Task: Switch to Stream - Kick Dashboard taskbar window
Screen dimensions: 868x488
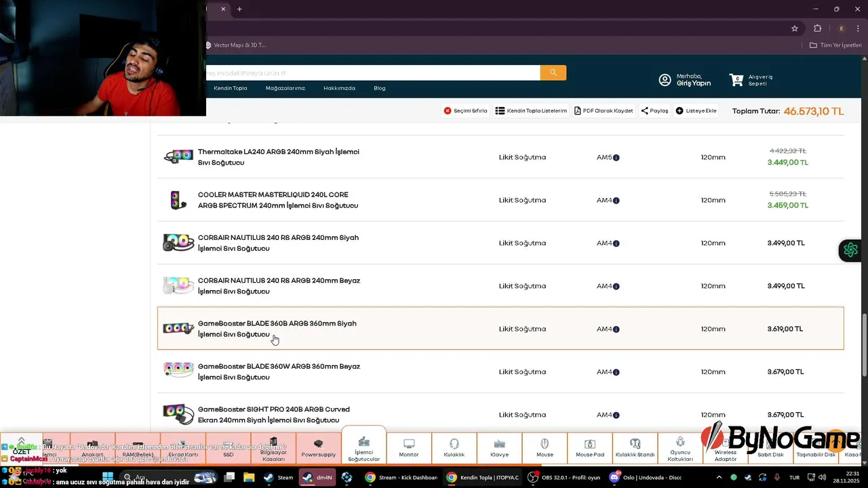Action: (401, 477)
